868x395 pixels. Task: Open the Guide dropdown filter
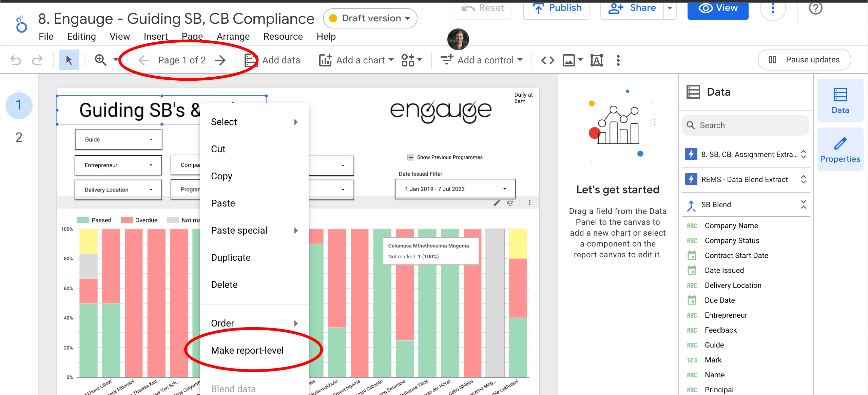118,139
